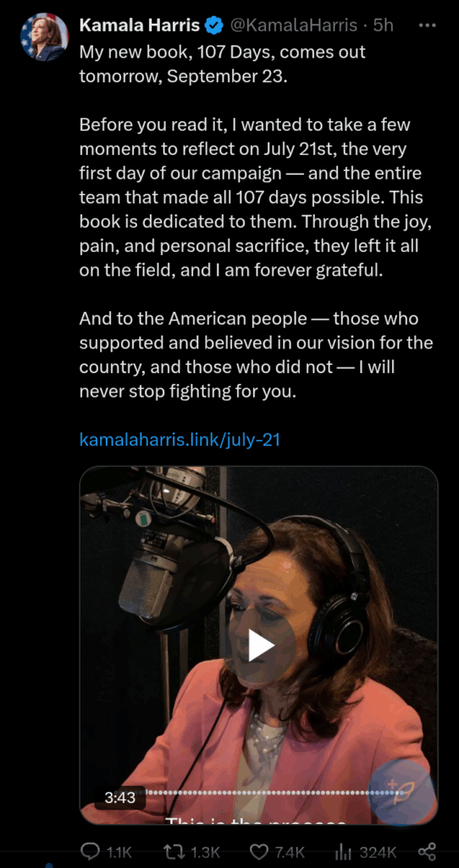Share the tweet via share icon
This screenshot has width=459, height=868.
(x=428, y=851)
